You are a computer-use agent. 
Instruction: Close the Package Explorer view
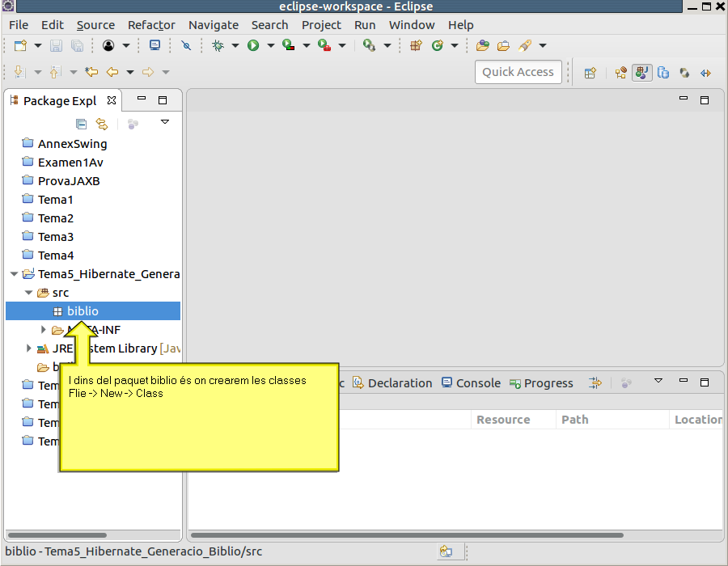112,100
